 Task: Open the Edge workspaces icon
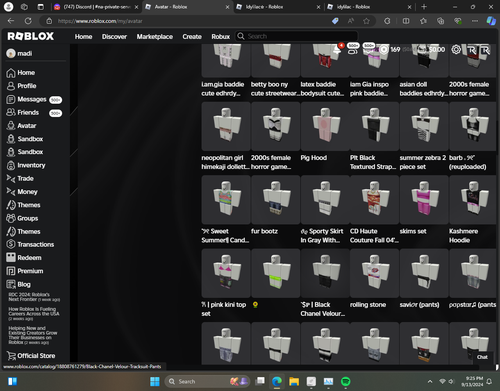24,7
